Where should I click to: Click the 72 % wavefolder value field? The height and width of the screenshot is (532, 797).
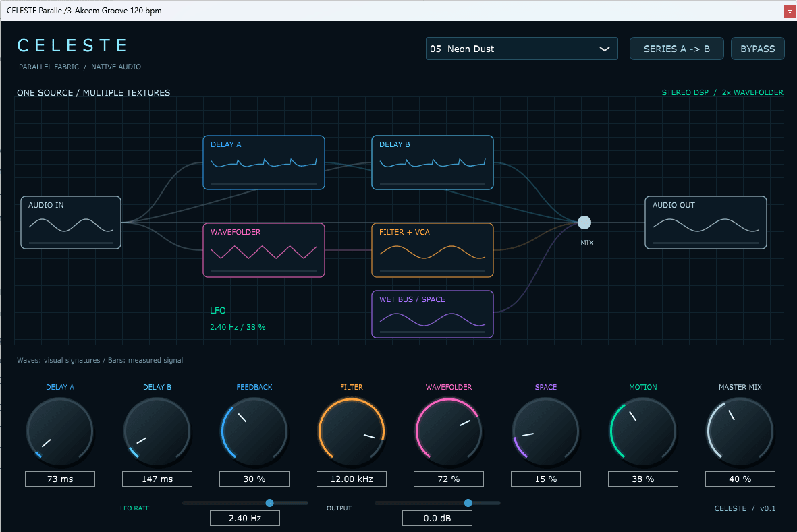(x=449, y=479)
